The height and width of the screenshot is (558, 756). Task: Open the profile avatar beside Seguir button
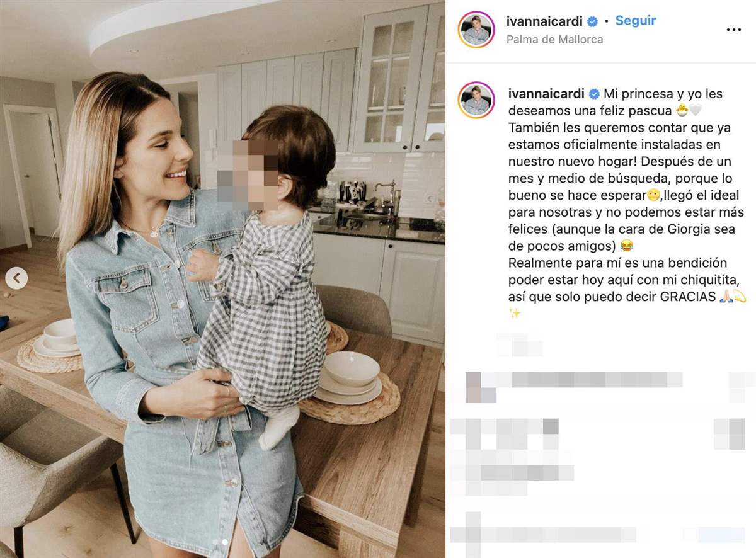point(476,30)
